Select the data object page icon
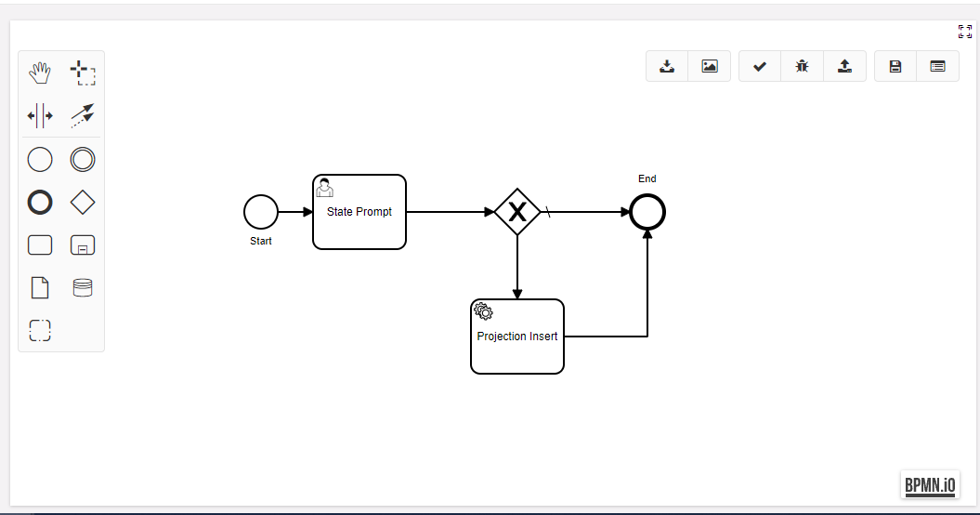 coord(40,288)
